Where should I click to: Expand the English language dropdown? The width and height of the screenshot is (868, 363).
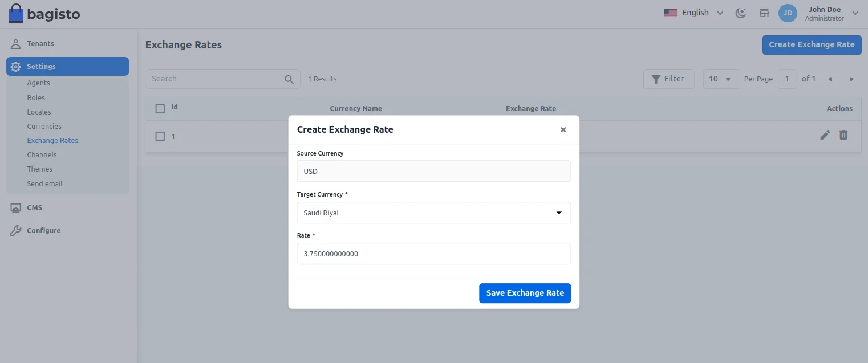(693, 13)
